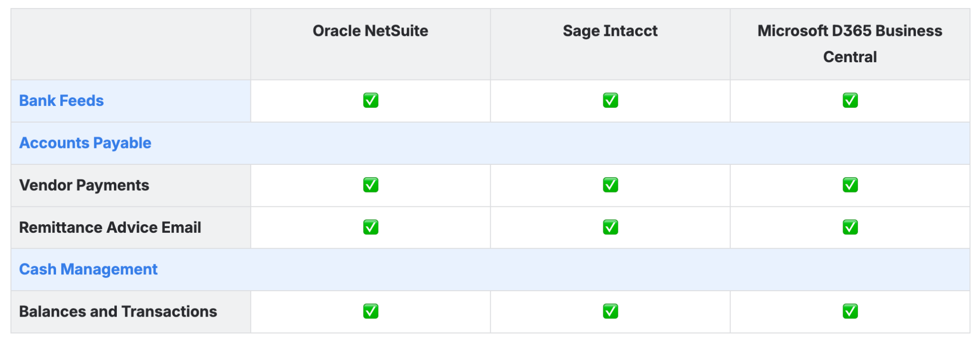Click Microsoft D365 Business Central header
Viewport: 980px width, 342px height.
[850, 43]
